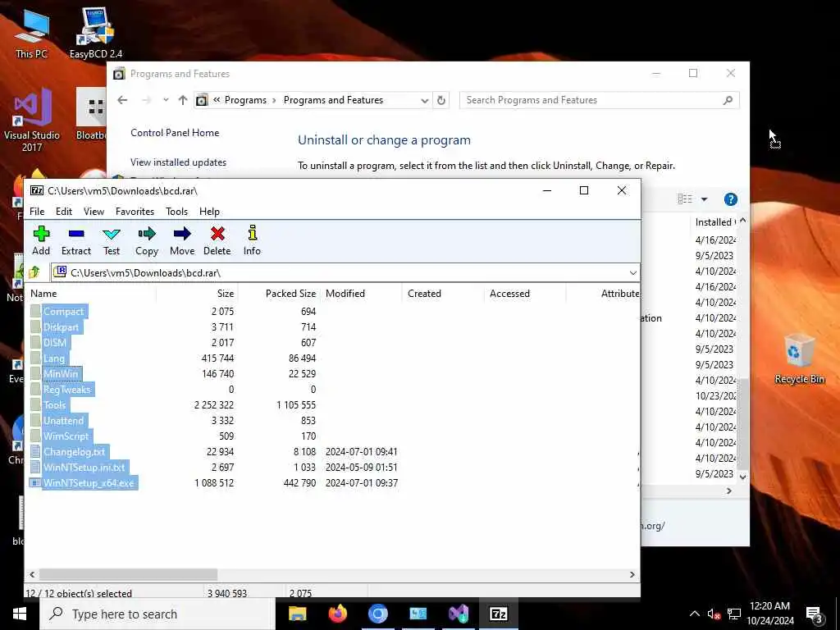Sort by the Size column header
840x630 pixels.
click(197, 294)
